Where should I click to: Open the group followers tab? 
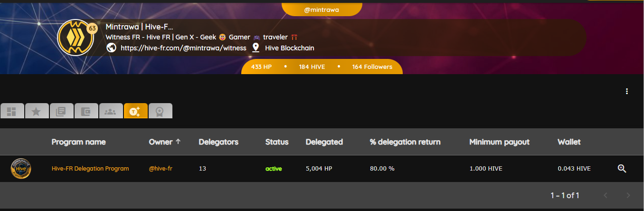pos(110,111)
